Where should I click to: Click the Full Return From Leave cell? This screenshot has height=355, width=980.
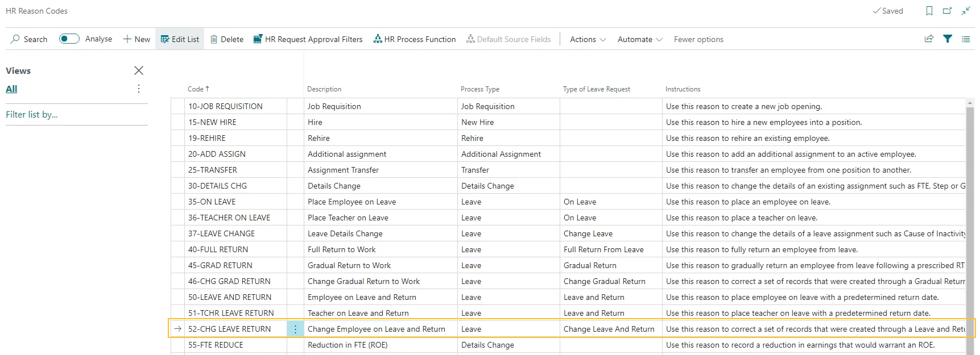point(611,249)
